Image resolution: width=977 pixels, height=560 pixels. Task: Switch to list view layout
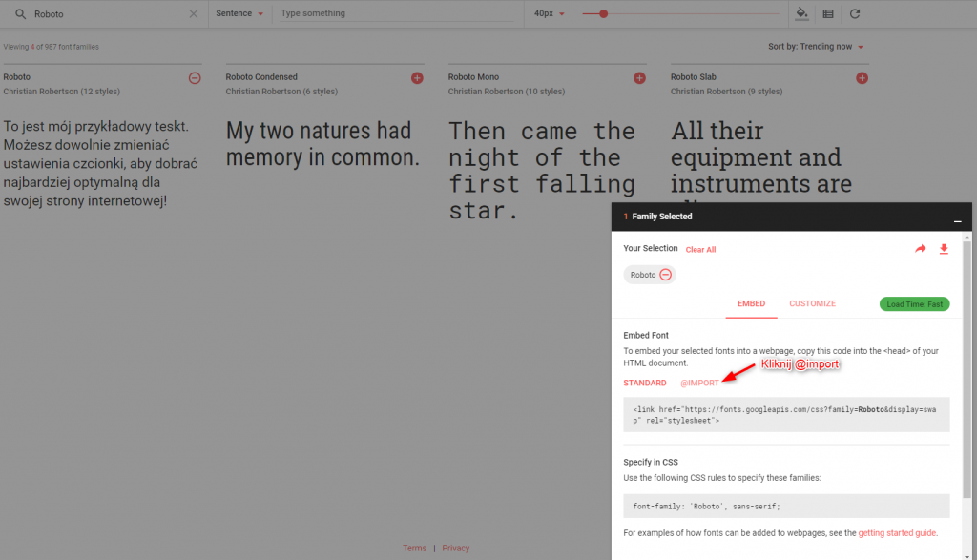[x=828, y=13]
